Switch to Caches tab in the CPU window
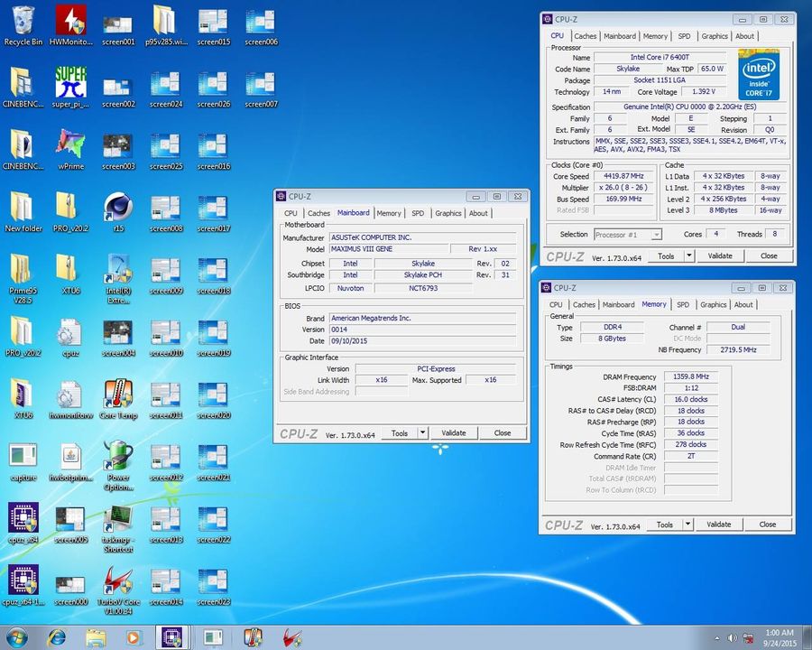812x650 pixels. [x=586, y=36]
